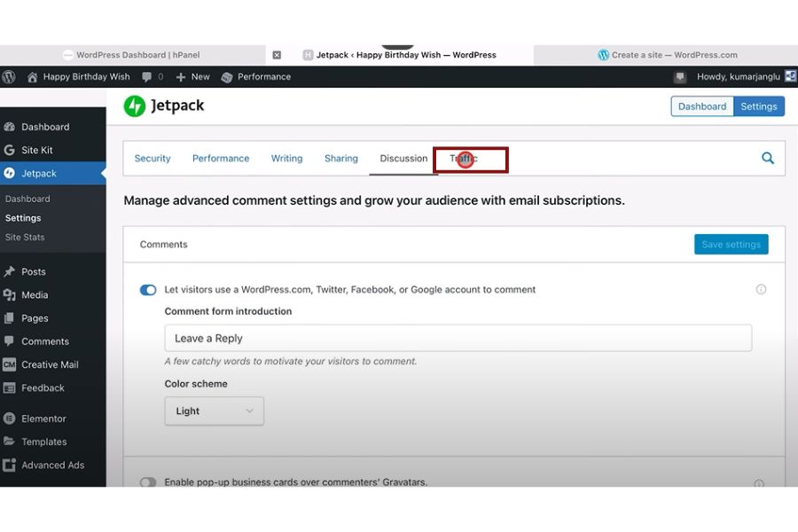Screen dimensions: 798x532
Task: Close the Jetpack browser tab
Action: pos(277,55)
